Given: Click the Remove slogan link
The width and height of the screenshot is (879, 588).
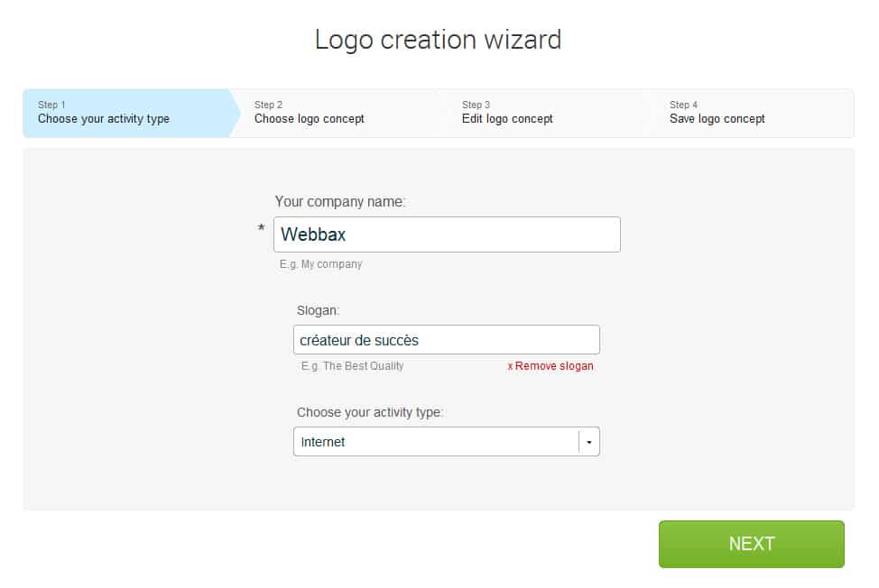Looking at the screenshot, I should tap(554, 367).
